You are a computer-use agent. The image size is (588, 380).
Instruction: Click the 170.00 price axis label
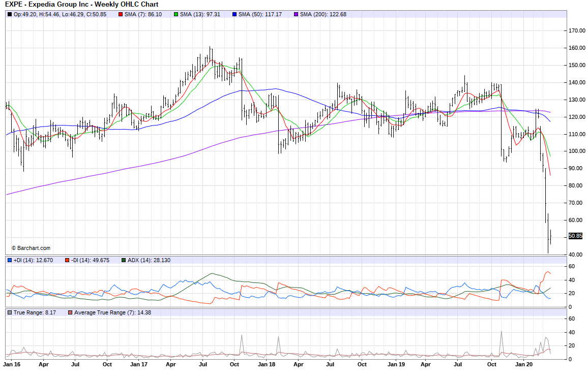(x=576, y=30)
